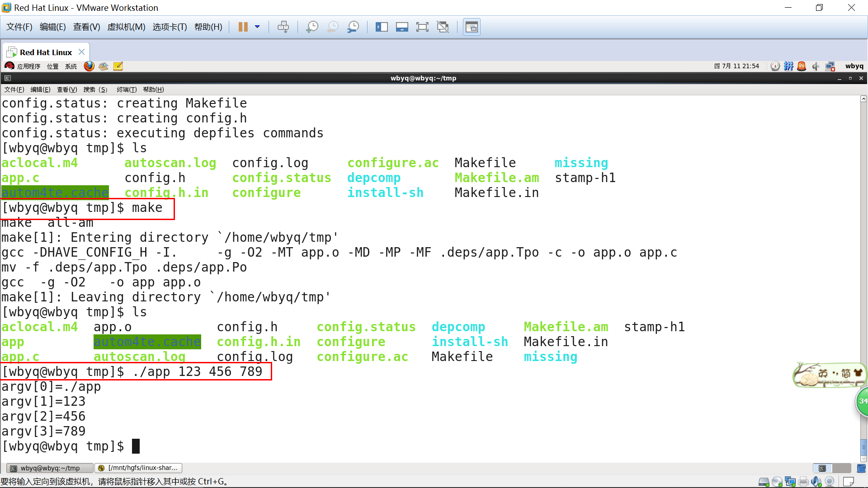Click the terminal vertical scrollbar thumb
Screen dimensions: 868x488
pos(863,447)
